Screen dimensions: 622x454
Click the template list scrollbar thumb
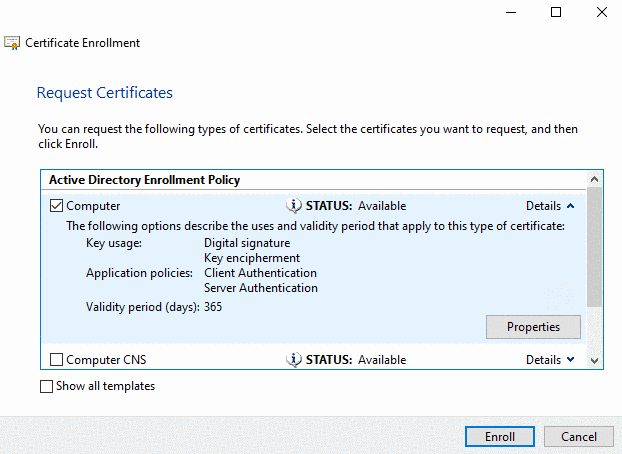[x=595, y=248]
